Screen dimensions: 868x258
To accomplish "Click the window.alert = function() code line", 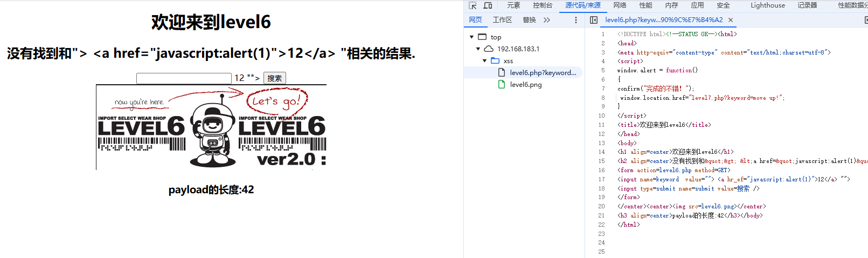I will click(657, 70).
